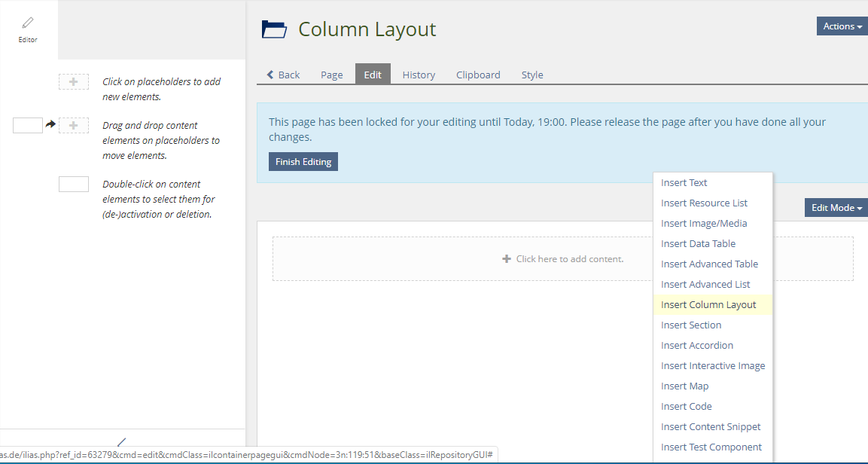
Task: Click the Column Layout folder icon
Action: (x=274, y=29)
